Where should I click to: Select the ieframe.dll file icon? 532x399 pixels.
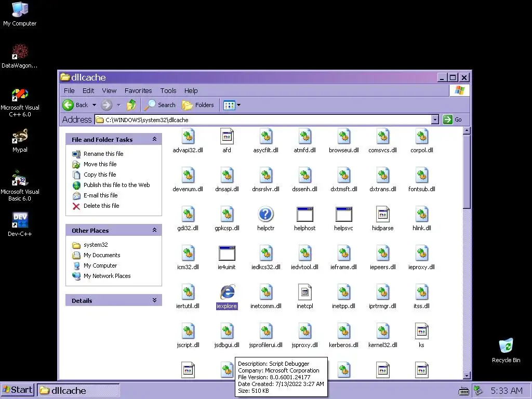click(344, 254)
